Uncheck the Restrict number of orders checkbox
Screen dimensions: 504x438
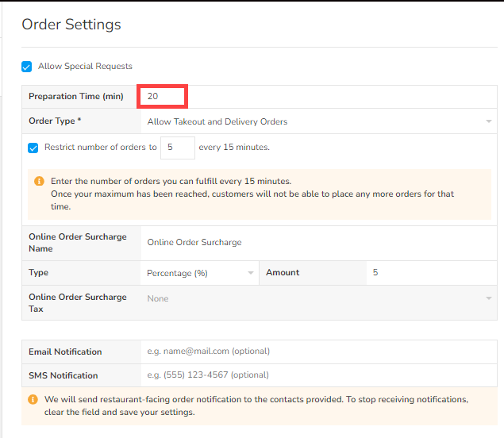33,148
